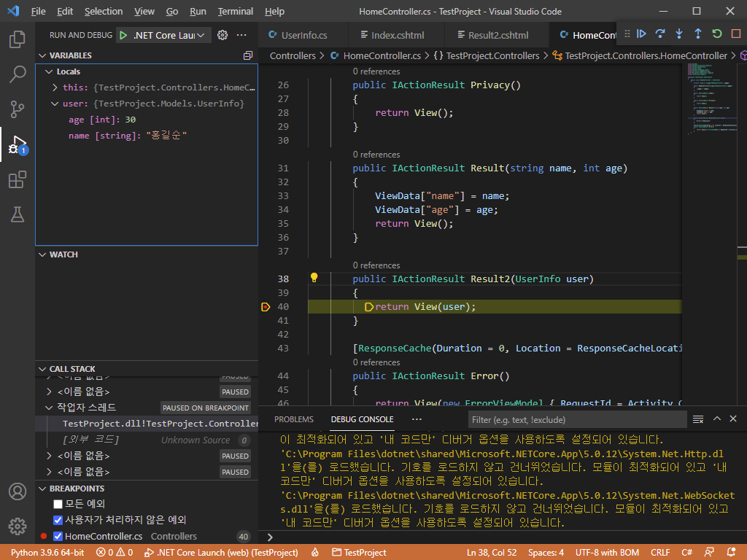Screen dimensions: 747x560
Task: Step Out in debug toolbar
Action: click(698, 34)
